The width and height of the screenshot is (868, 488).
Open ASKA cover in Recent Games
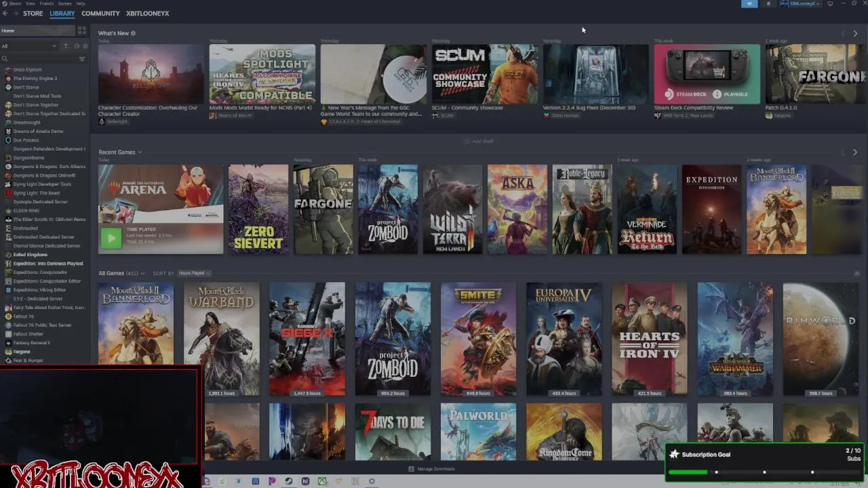click(x=517, y=209)
